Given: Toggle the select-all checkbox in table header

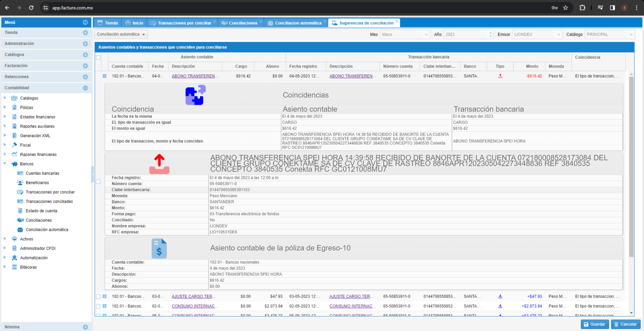Looking at the screenshot, I should (98, 57).
